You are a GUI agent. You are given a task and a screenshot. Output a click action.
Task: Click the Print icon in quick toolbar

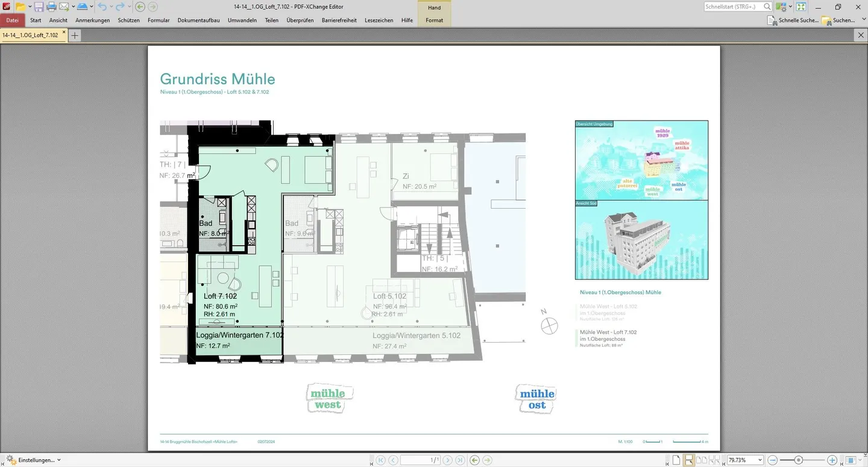[51, 7]
